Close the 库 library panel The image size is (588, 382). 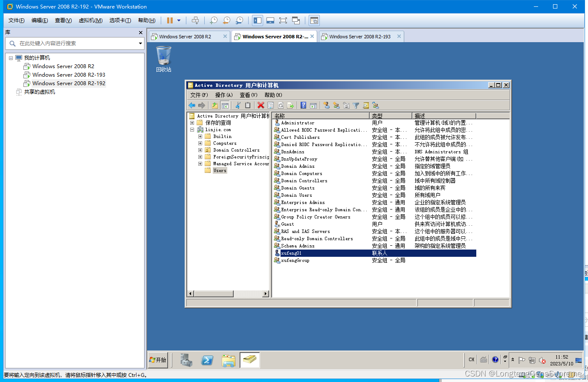point(141,32)
